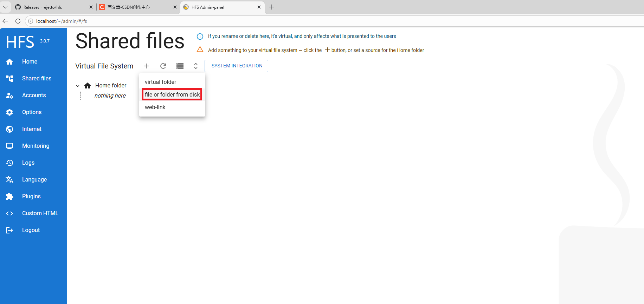Close the Releases rejetto/hfs tab
The width and height of the screenshot is (644, 304).
tap(91, 7)
